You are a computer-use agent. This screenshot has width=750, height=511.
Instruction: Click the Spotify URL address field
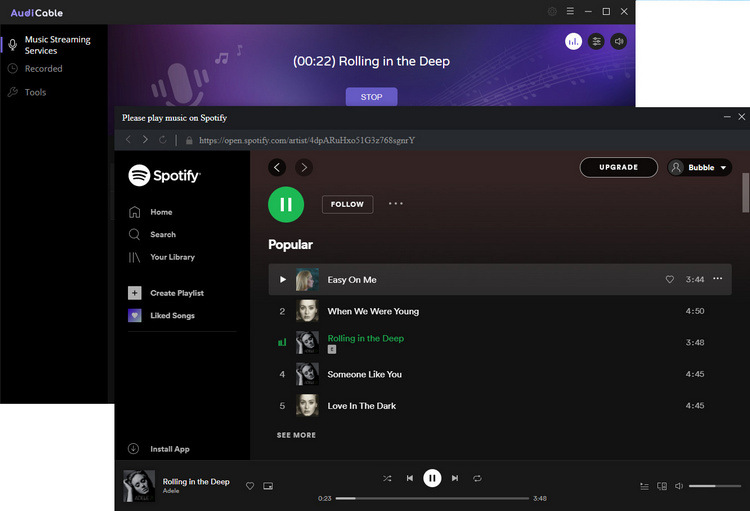coord(307,140)
